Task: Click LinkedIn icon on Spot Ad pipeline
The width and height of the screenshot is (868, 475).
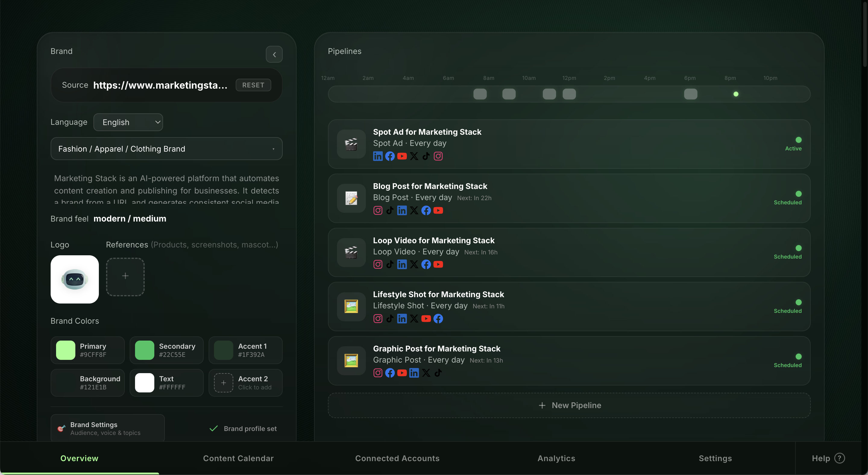Action: [x=378, y=156]
